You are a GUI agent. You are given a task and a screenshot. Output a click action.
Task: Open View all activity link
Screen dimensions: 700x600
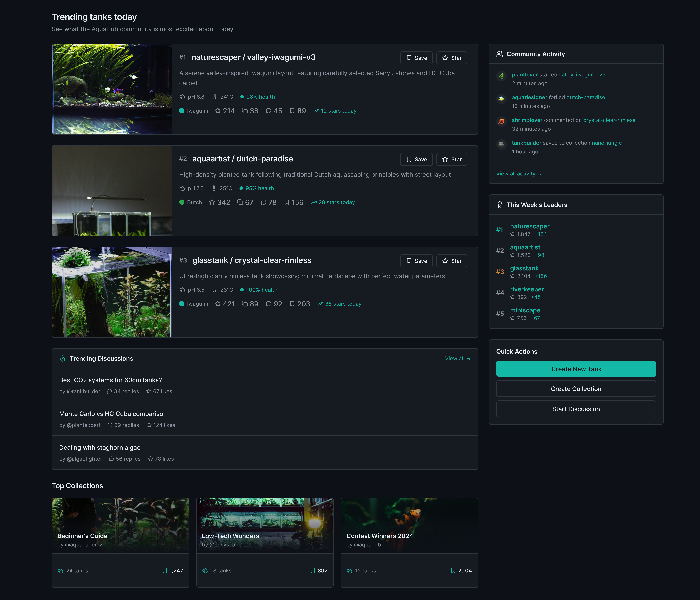click(519, 174)
